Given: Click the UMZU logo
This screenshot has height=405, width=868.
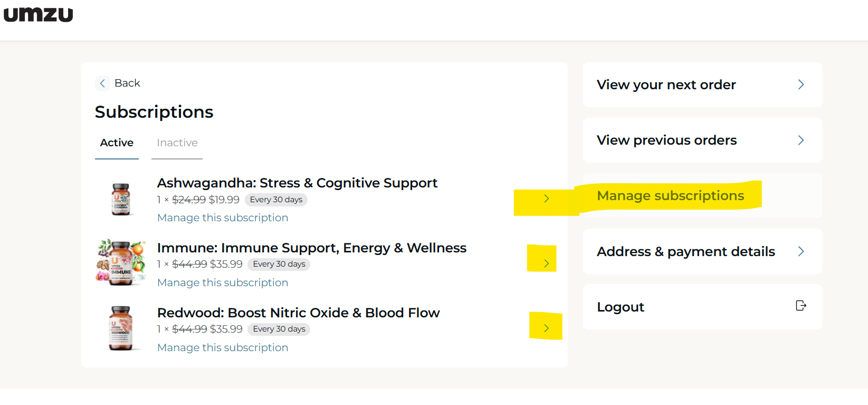Looking at the screenshot, I should click(39, 14).
